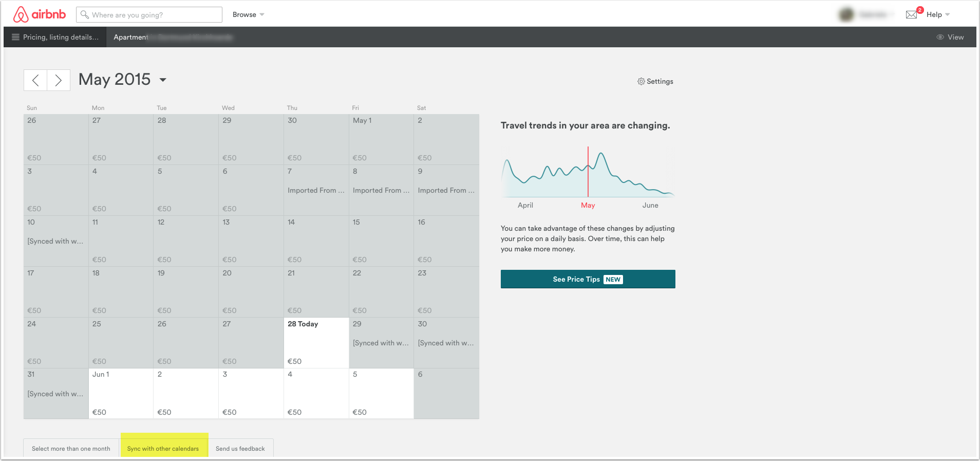
Task: Click inside the Where are you going field
Action: (x=149, y=14)
